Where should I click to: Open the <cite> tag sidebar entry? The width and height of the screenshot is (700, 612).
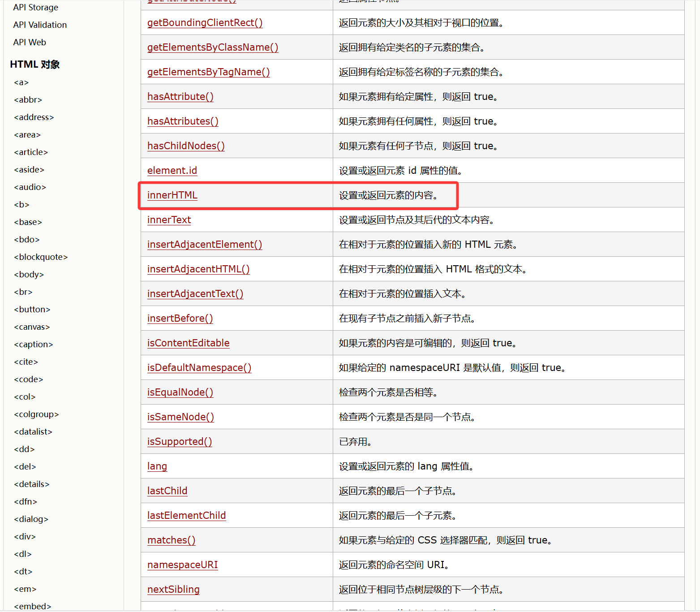[26, 362]
